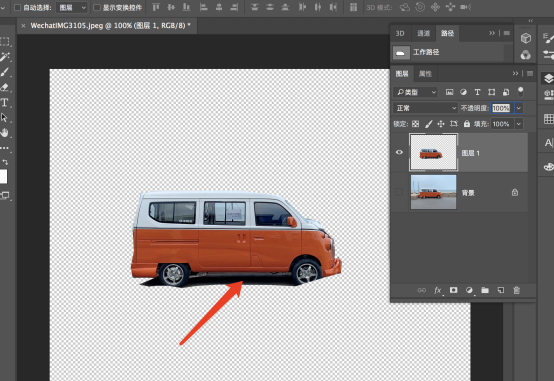Image resolution: width=554 pixels, height=381 pixels.
Task: Click the 图层 1 layer thumbnail
Action: coord(434,153)
